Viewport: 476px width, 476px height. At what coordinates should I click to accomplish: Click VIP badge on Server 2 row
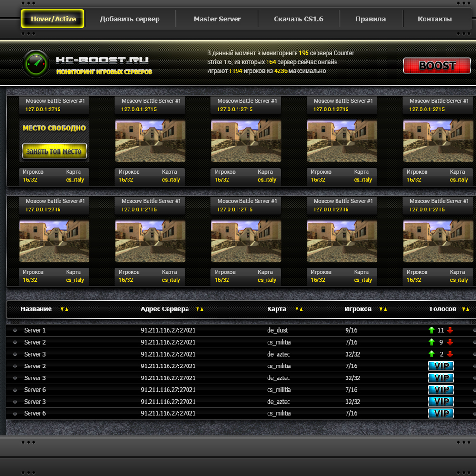[441, 366]
